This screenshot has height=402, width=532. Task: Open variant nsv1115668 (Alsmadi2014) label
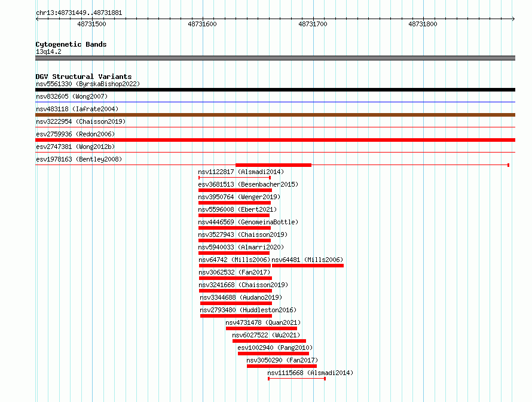310,373
